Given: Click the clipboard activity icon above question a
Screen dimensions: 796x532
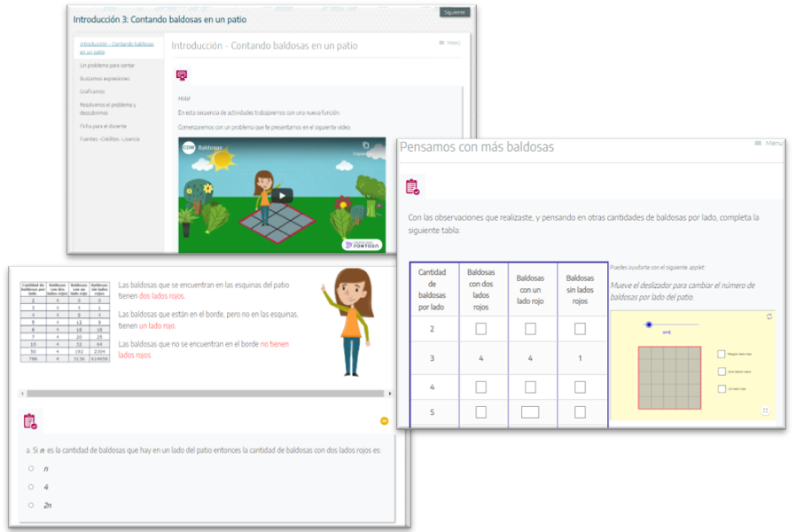Looking at the screenshot, I should [30, 421].
